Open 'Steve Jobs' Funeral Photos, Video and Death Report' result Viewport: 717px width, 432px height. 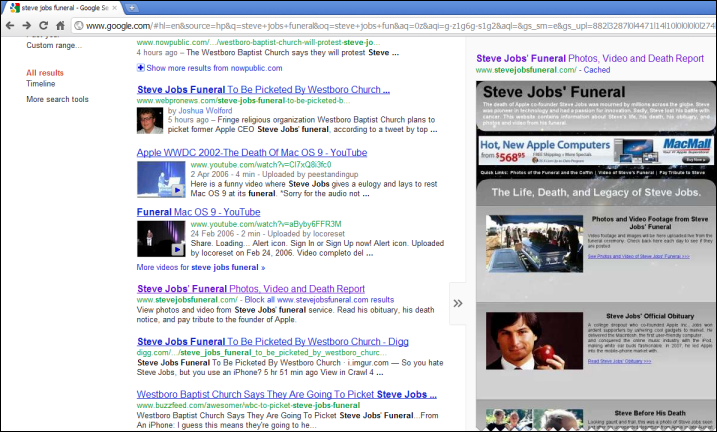tap(251, 289)
